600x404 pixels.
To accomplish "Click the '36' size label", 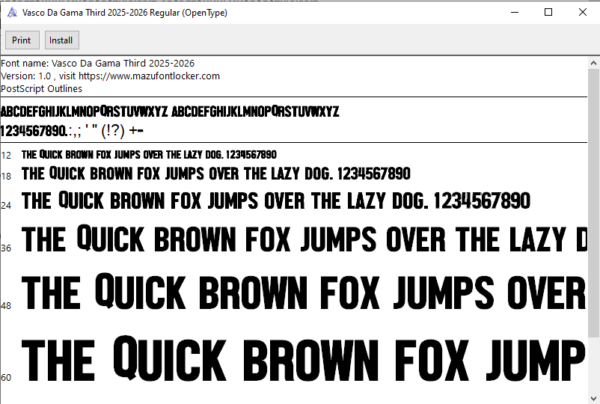I will (x=6, y=248).
